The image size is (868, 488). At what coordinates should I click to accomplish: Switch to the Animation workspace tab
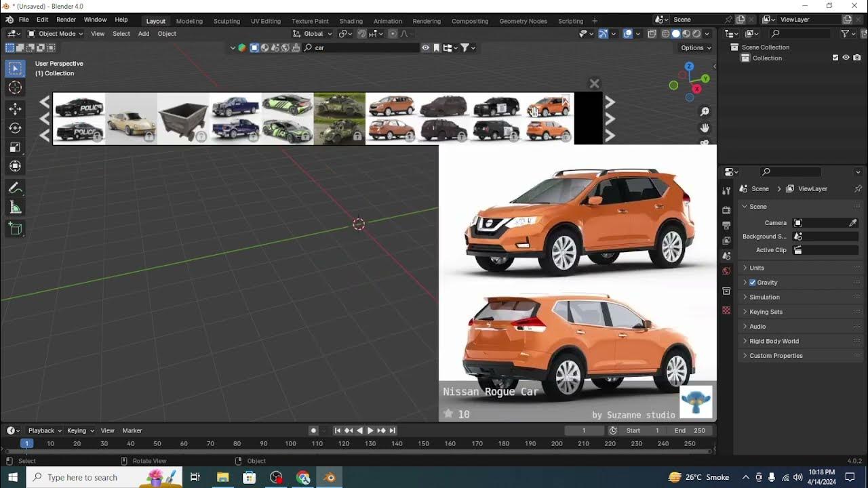(388, 21)
